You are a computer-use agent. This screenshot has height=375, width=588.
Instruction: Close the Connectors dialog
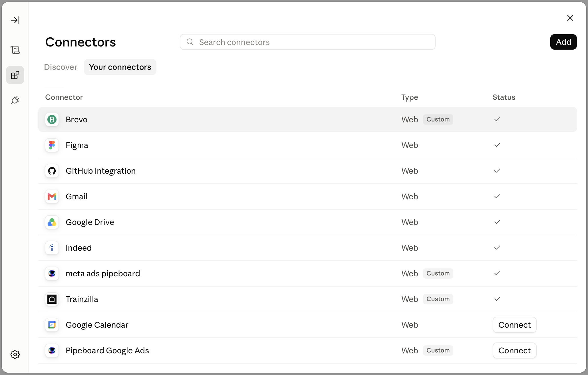point(570,18)
